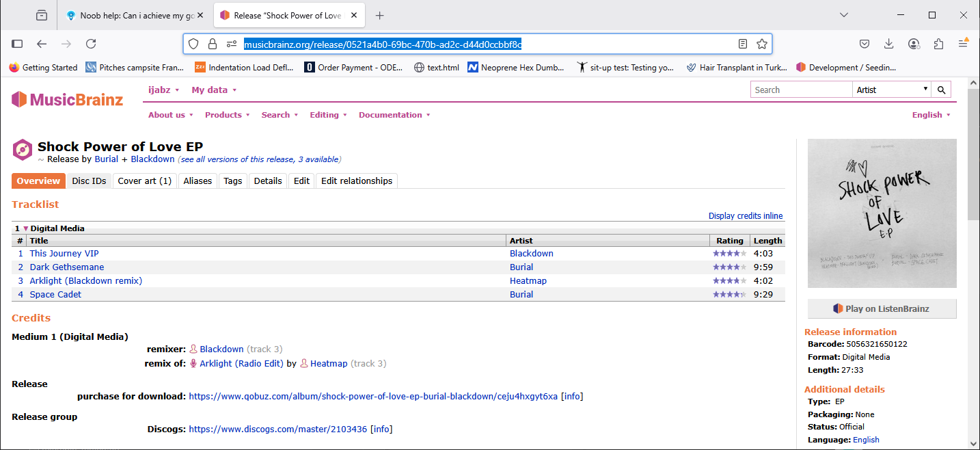
Task: Switch to the Details tab
Action: (268, 181)
